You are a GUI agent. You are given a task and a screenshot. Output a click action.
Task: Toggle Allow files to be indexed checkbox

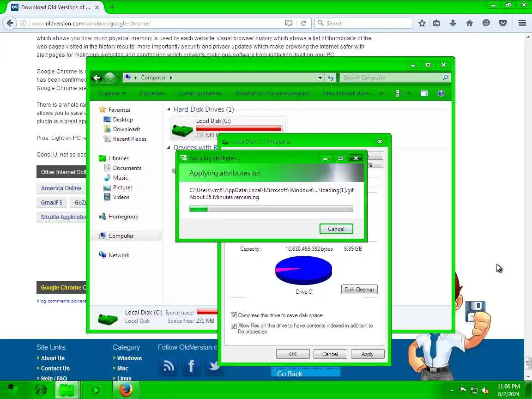[x=234, y=326]
